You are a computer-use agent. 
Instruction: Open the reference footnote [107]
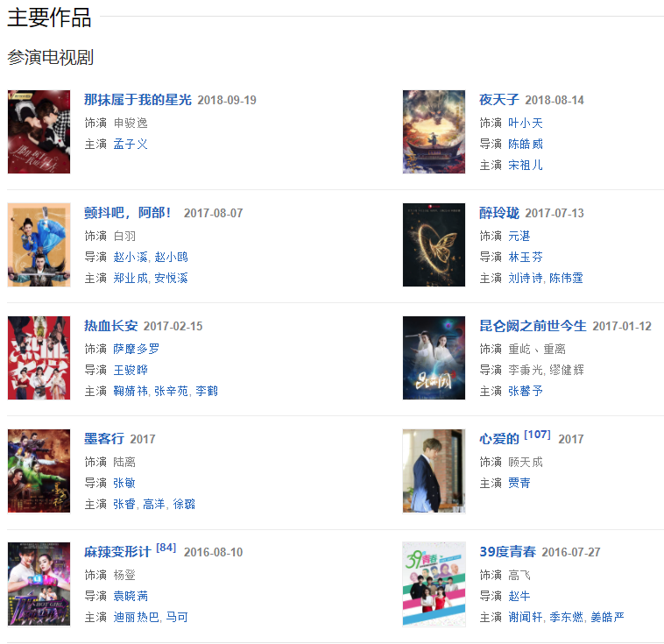point(537,435)
